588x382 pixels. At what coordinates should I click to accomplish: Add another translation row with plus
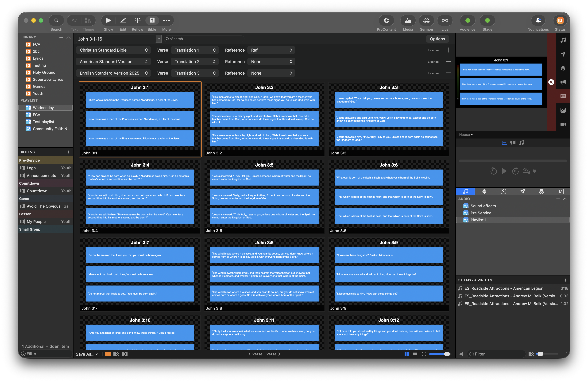(448, 50)
